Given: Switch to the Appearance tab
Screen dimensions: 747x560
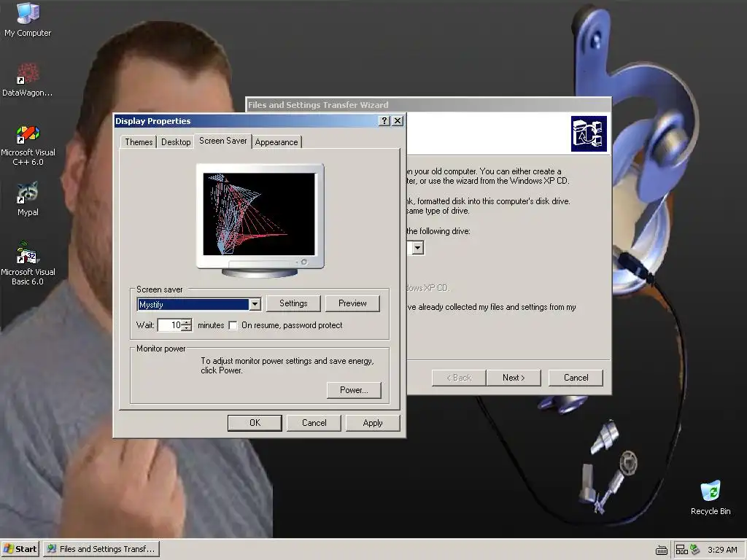Looking at the screenshot, I should click(276, 142).
